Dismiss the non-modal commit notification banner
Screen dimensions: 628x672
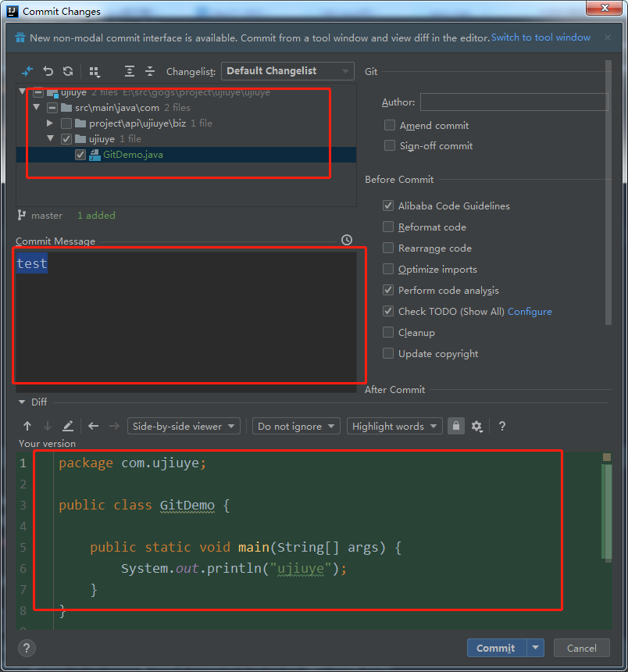coord(608,38)
